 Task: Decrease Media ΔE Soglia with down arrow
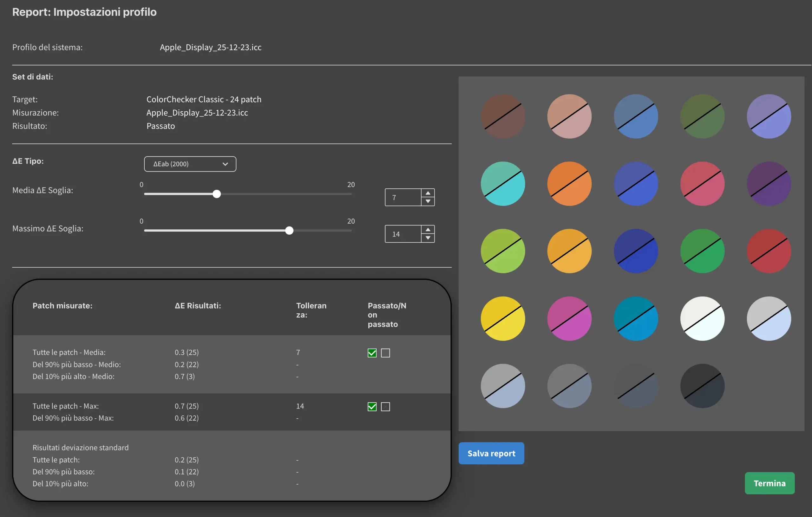tap(428, 201)
